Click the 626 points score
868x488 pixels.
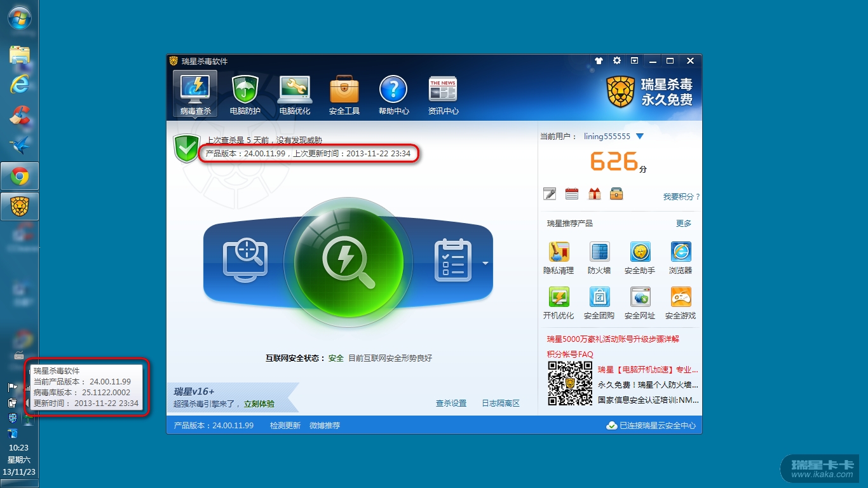[613, 161]
